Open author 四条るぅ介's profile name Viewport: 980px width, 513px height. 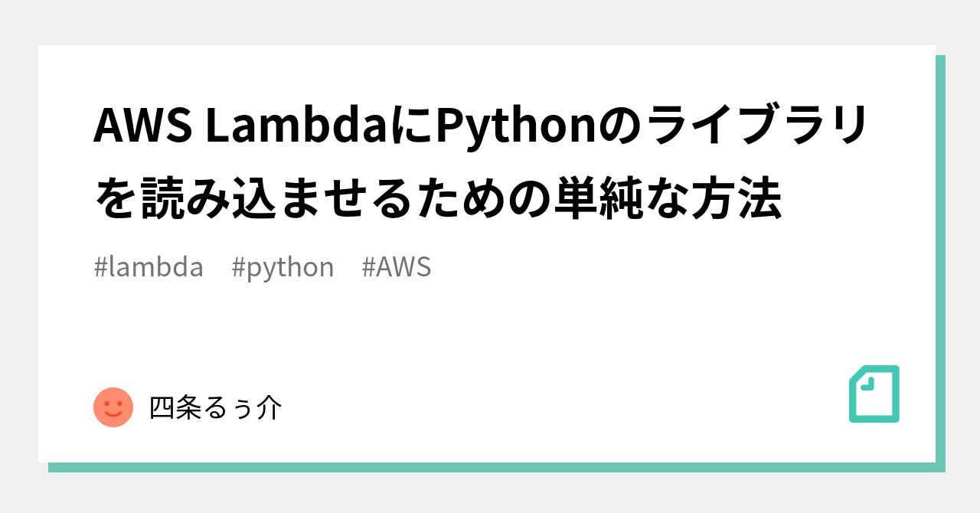click(215, 408)
